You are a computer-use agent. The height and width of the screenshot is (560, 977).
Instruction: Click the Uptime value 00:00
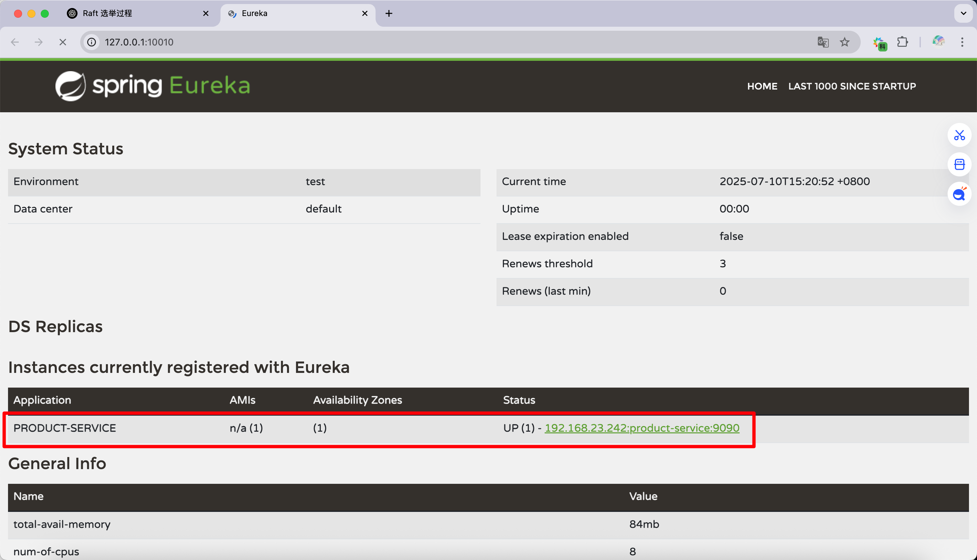tap(734, 209)
